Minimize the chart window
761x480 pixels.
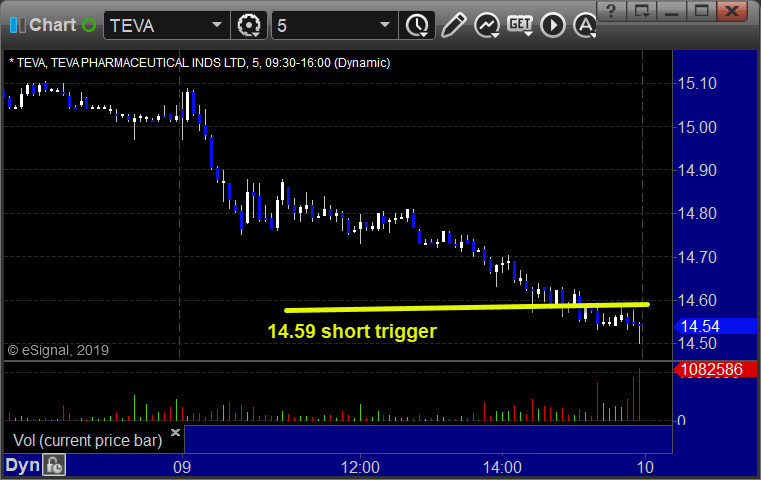coord(672,11)
